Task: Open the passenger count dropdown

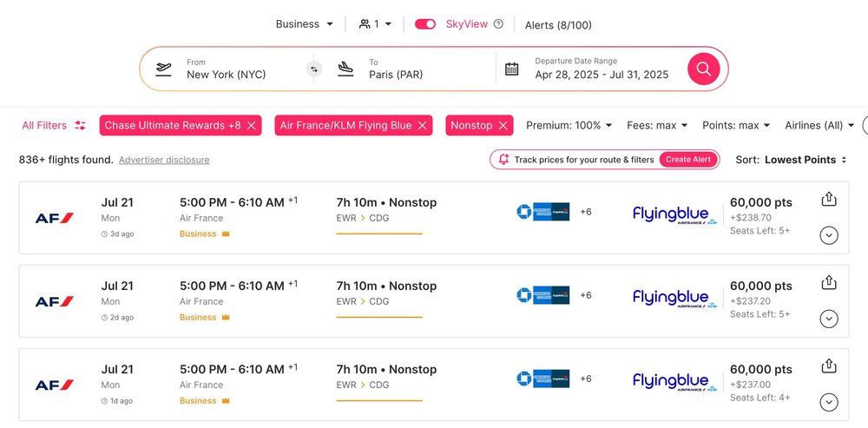Action: [x=376, y=24]
